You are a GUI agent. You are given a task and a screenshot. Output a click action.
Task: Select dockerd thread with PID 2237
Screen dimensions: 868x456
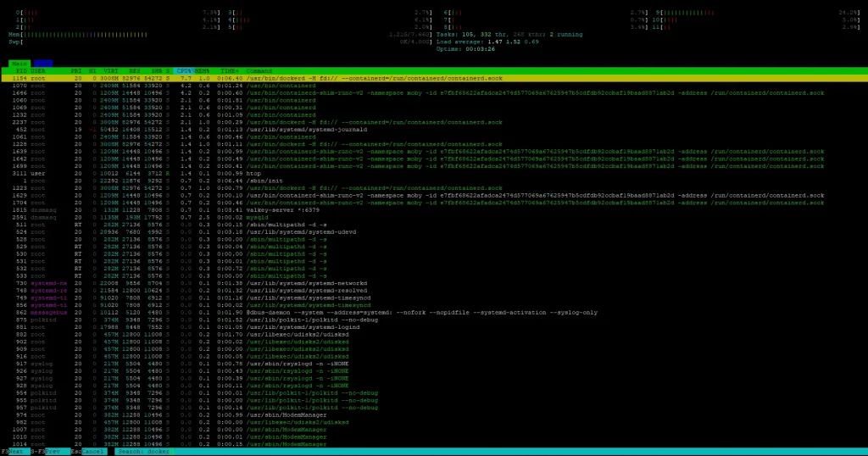point(434,122)
